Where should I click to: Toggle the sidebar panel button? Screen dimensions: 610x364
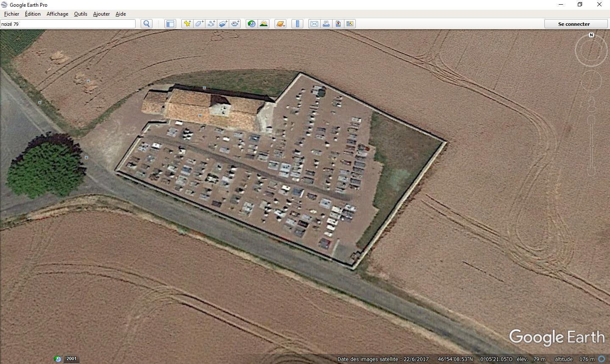(170, 24)
